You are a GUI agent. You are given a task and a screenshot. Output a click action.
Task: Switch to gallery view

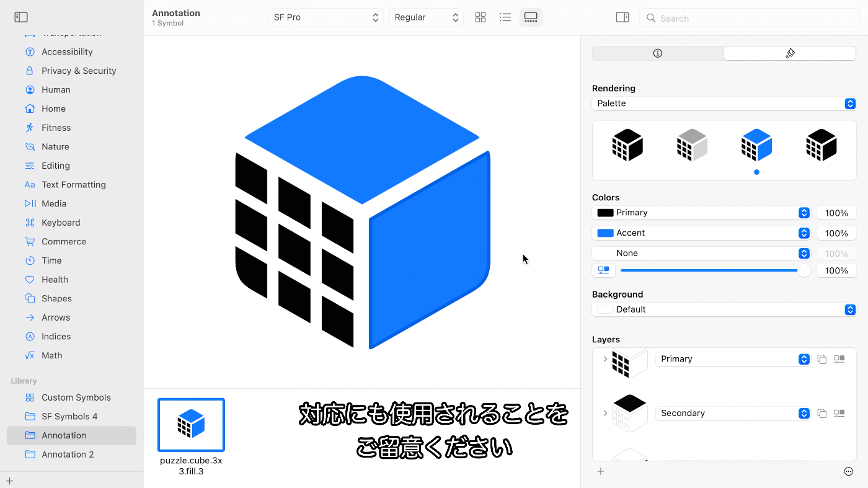(x=531, y=17)
